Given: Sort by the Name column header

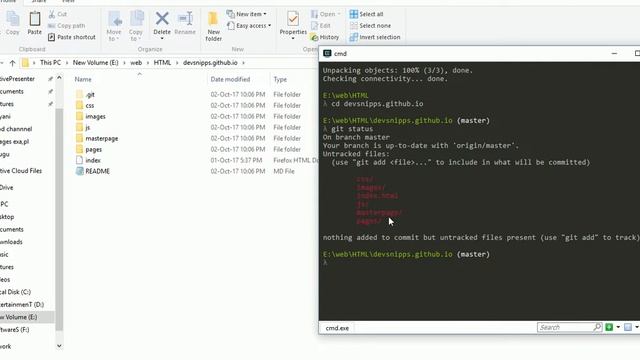Looking at the screenshot, I should 83,79.
